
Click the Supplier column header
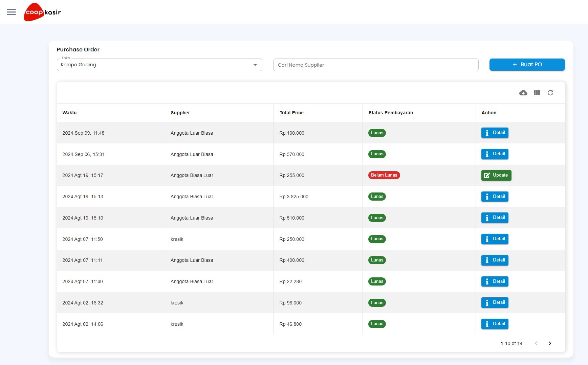[x=180, y=113]
